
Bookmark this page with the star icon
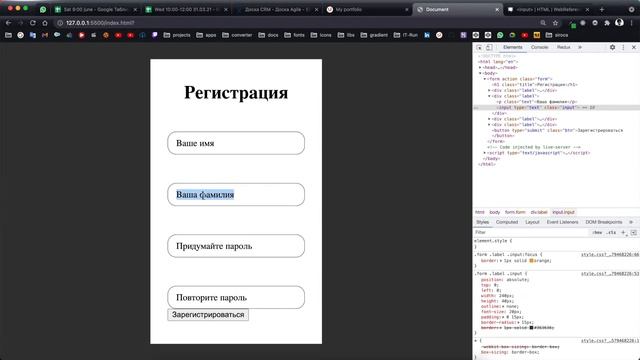tap(555, 23)
